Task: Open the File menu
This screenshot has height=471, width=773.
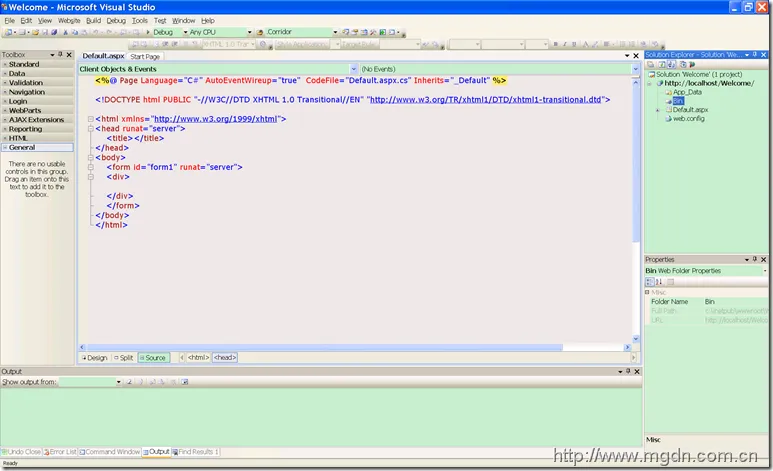Action: click(9, 21)
